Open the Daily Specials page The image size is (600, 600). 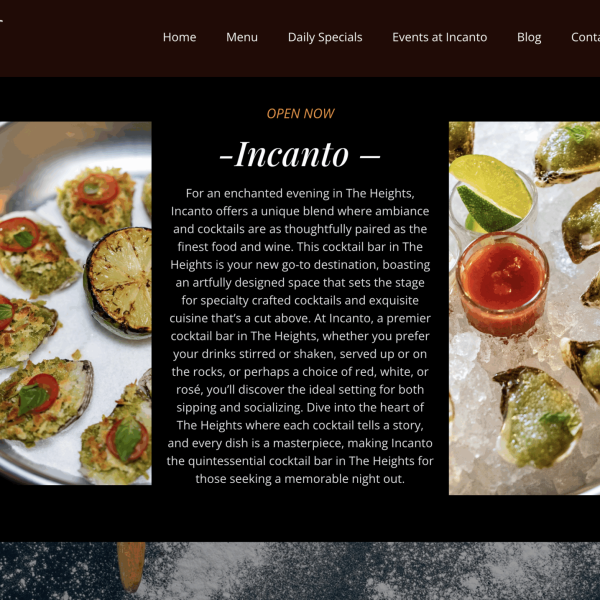point(325,37)
